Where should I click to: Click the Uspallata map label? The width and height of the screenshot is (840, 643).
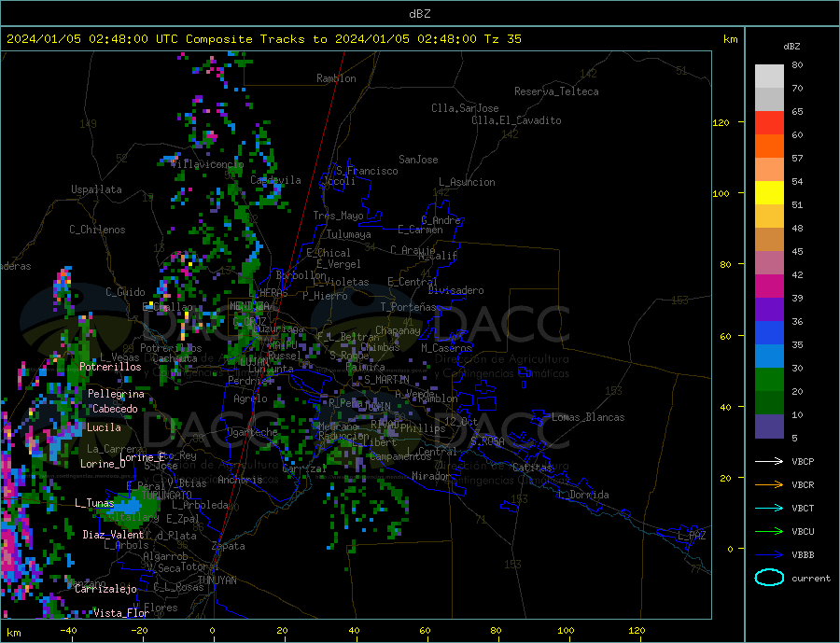coord(96,189)
